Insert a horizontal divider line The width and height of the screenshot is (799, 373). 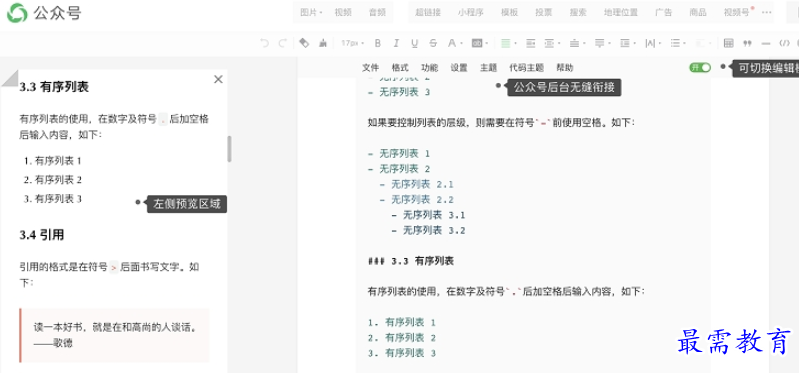(x=766, y=43)
